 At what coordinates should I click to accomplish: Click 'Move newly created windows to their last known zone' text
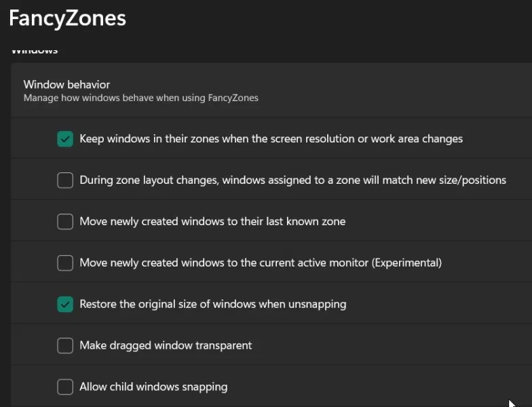pos(212,221)
